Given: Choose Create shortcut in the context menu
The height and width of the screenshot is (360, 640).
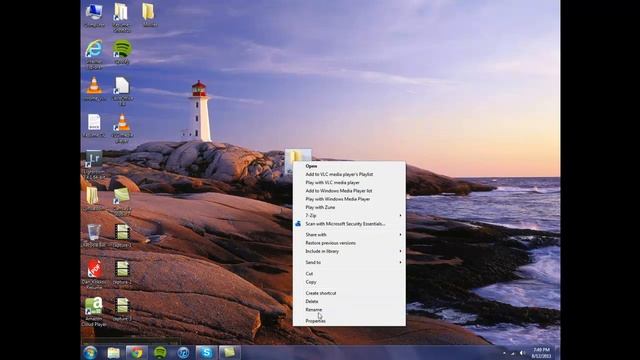Looking at the screenshot, I should pos(349,293).
